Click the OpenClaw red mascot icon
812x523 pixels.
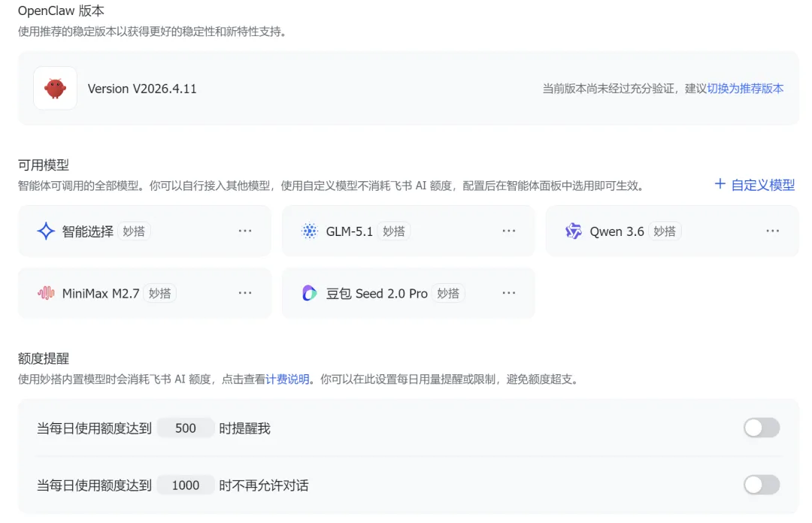tap(56, 88)
